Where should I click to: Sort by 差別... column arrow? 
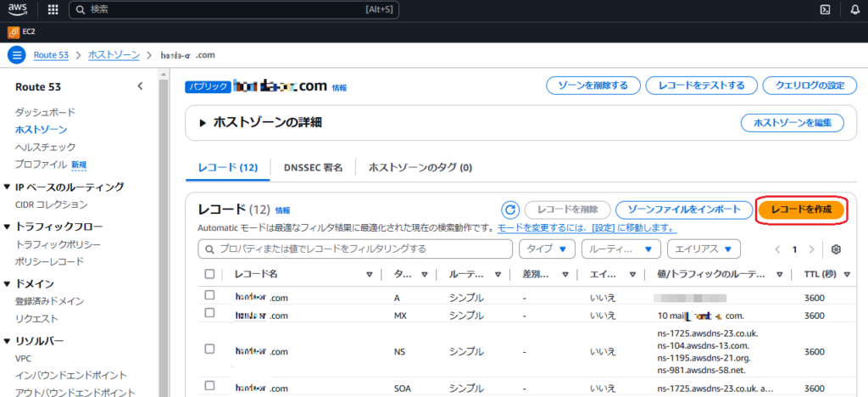tap(565, 274)
